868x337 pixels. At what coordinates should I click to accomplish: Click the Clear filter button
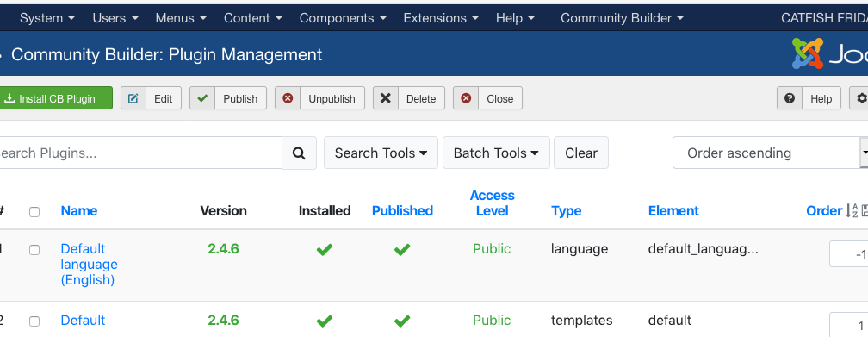coord(581,153)
